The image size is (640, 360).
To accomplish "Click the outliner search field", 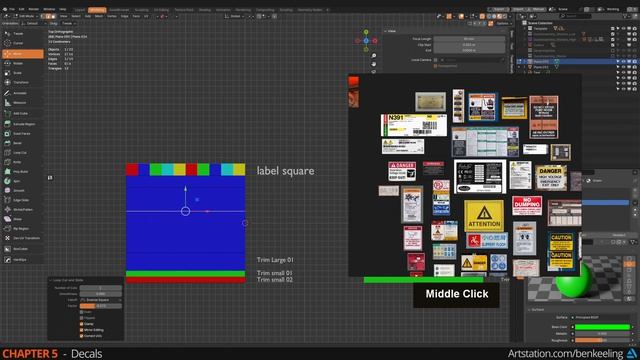I will [x=576, y=16].
